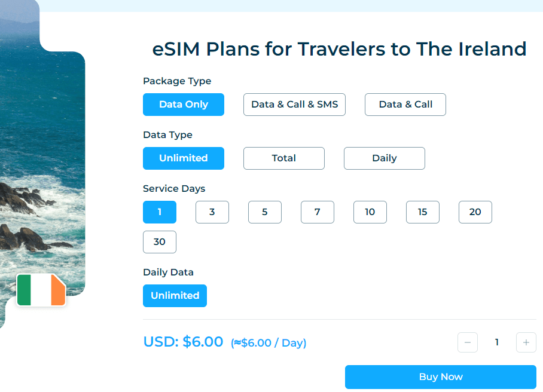Click the quantity number field
Screen dimensions: 543x392
pos(497,342)
